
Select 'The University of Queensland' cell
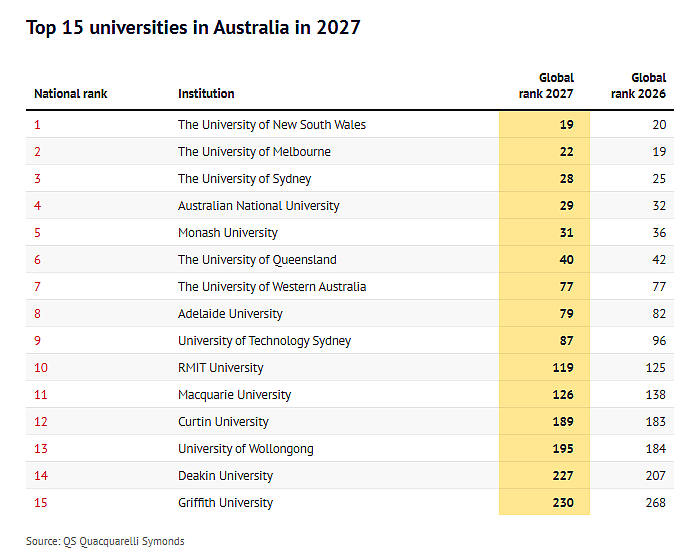(x=257, y=260)
